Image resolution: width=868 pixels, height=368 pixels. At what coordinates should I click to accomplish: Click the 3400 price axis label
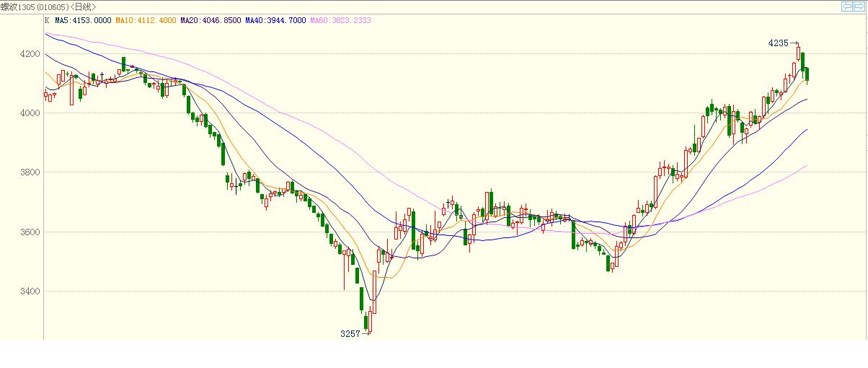30,292
